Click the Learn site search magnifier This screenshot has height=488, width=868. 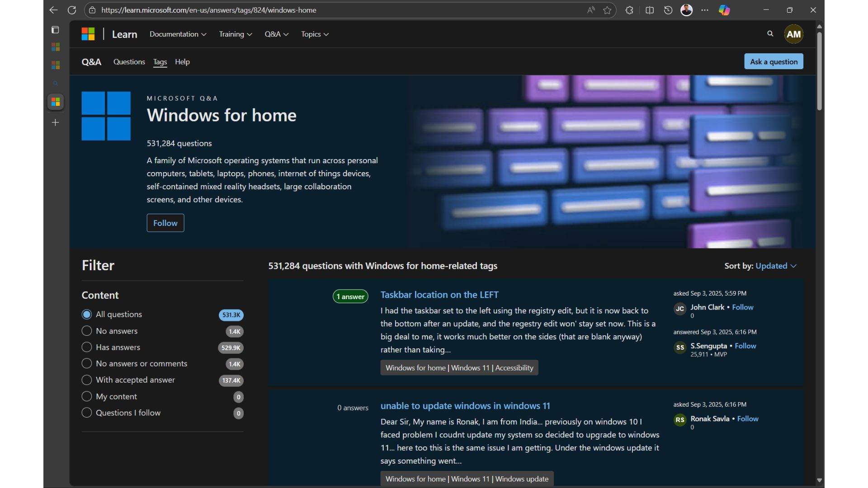(x=770, y=34)
